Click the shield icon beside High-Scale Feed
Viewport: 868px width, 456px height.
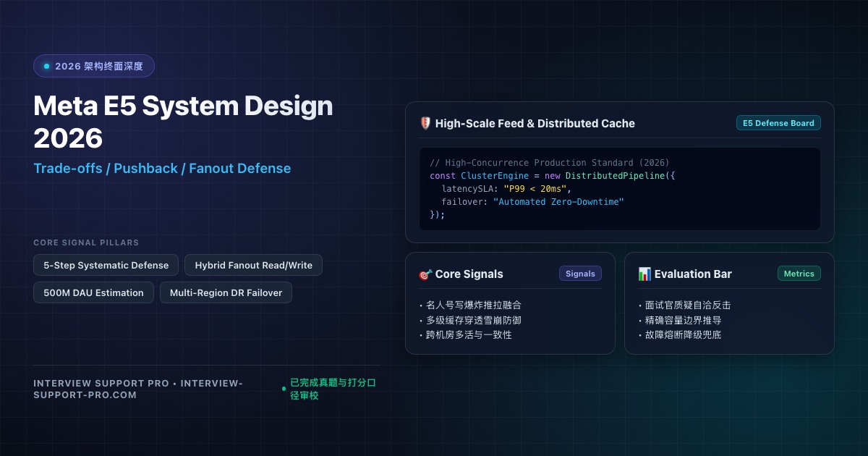tap(425, 123)
